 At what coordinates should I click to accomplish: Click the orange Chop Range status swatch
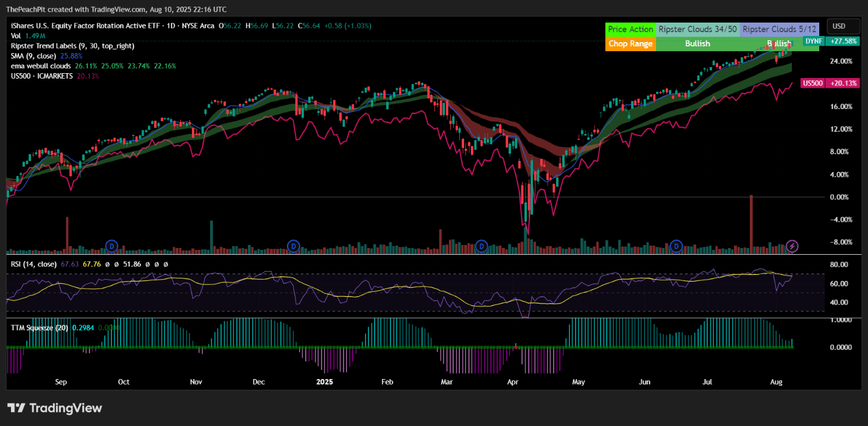630,43
